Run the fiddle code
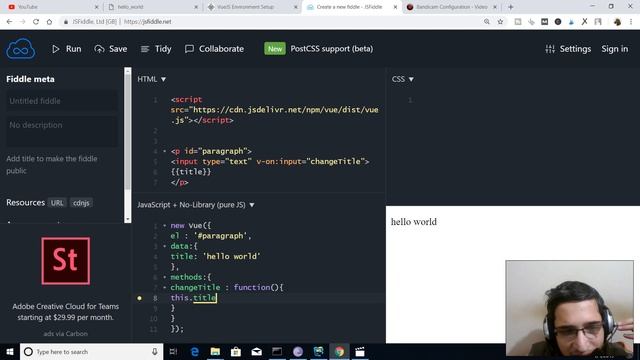 [x=67, y=49]
